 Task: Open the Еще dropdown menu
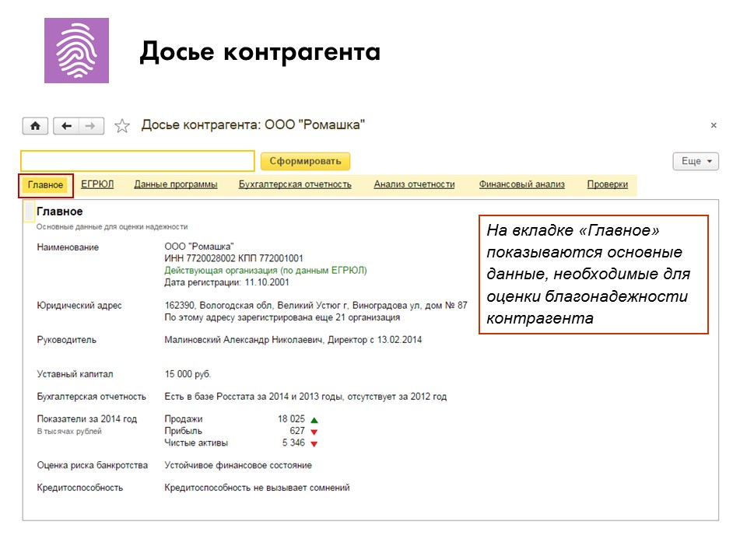(696, 161)
